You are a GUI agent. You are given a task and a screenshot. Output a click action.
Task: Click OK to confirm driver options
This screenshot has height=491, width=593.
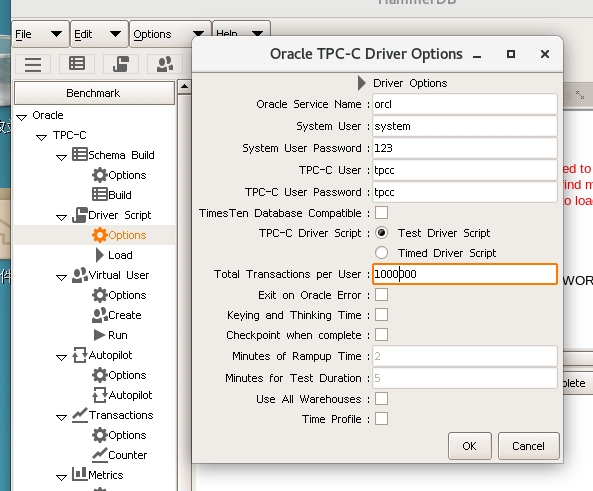point(469,446)
